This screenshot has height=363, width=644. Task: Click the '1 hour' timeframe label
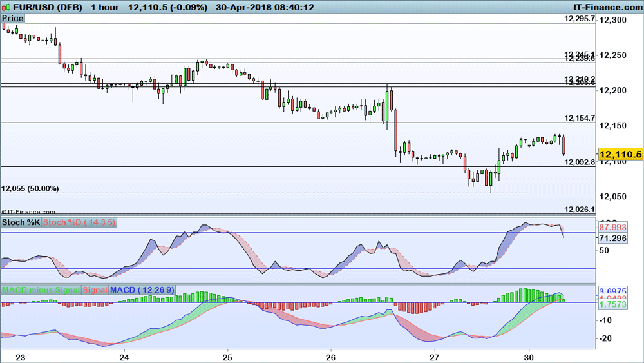click(x=105, y=7)
